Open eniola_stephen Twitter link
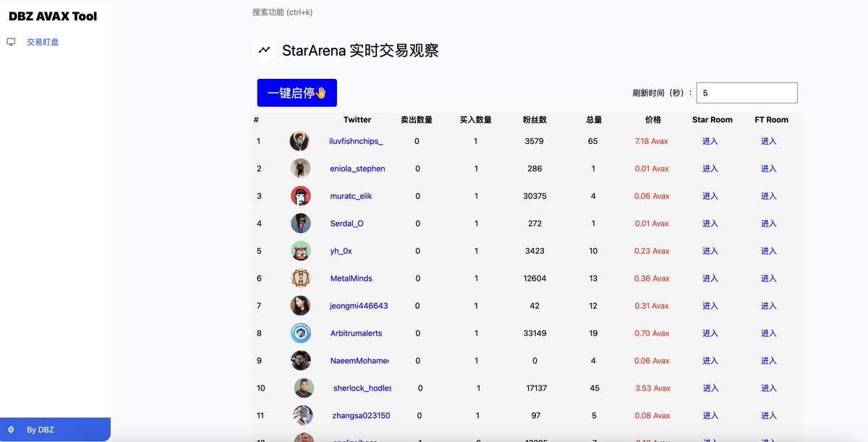This screenshot has height=442, width=868. tap(357, 169)
